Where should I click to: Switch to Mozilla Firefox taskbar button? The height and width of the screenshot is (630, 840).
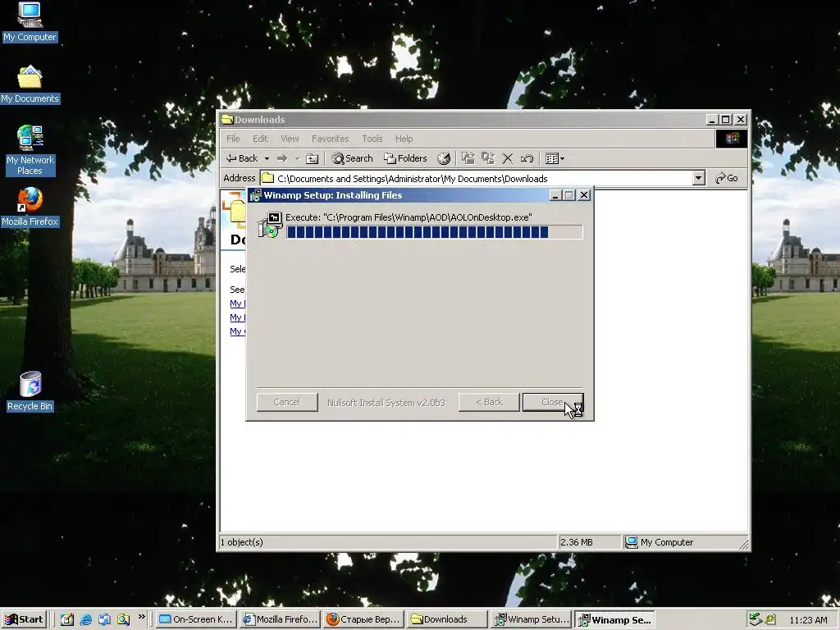click(x=280, y=620)
